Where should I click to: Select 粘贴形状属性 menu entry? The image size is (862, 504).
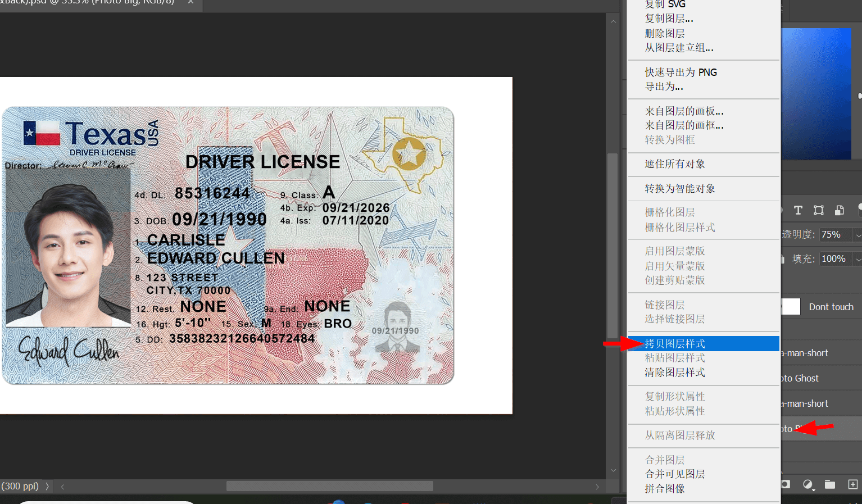674,411
